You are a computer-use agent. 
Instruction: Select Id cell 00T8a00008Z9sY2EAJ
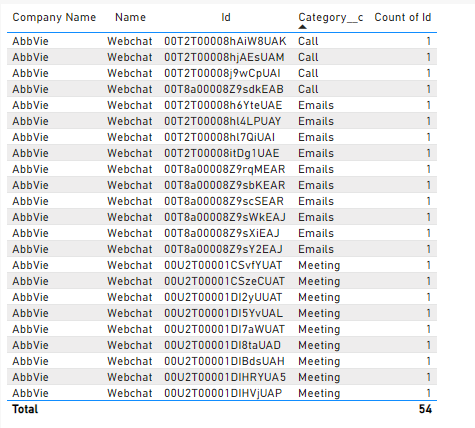(x=223, y=249)
